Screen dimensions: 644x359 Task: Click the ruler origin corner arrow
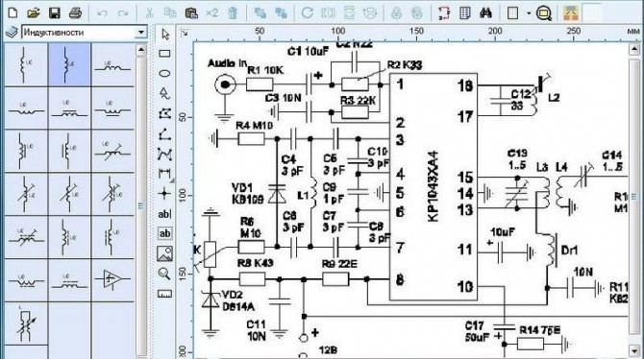point(185,33)
